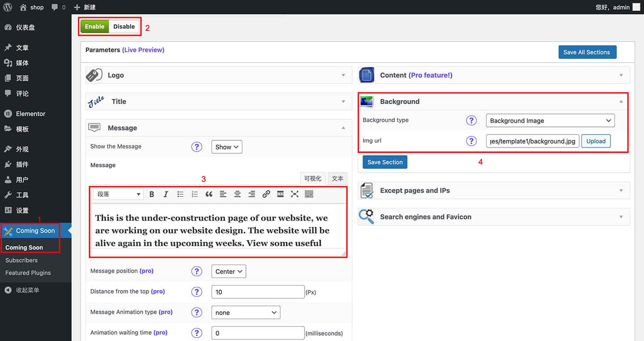Open 仪表盘 dashboard in the sidebar
The image size is (644, 341).
click(x=36, y=27)
